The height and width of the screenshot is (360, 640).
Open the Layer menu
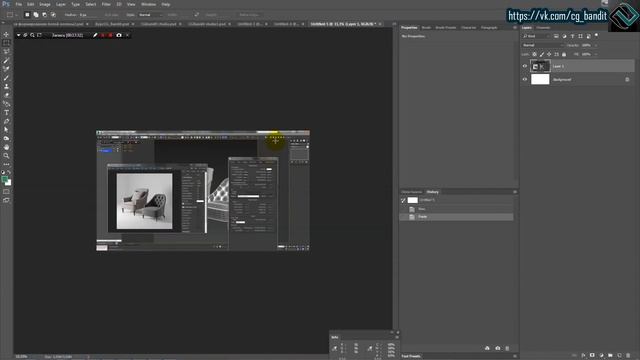coord(61,4)
